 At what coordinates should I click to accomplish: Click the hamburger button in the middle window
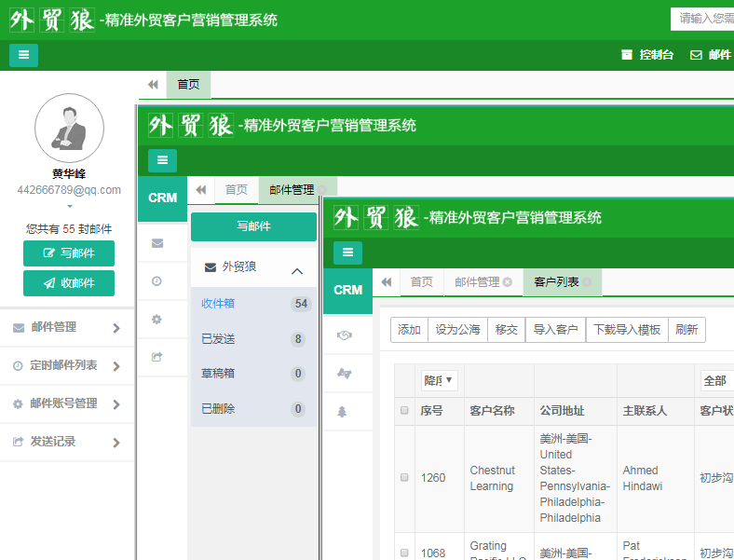[162, 160]
